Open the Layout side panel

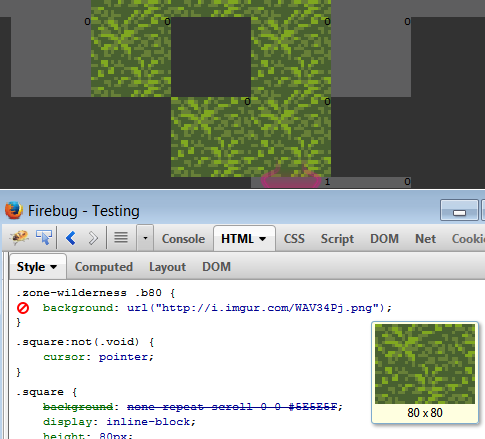[167, 267]
